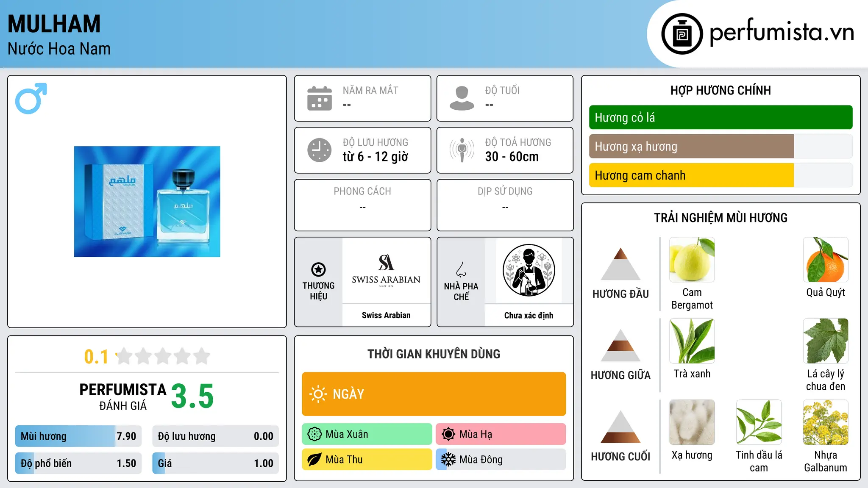Click the perfumista.vn perfume bottle logo icon
The image size is (868, 488).
click(x=682, y=34)
